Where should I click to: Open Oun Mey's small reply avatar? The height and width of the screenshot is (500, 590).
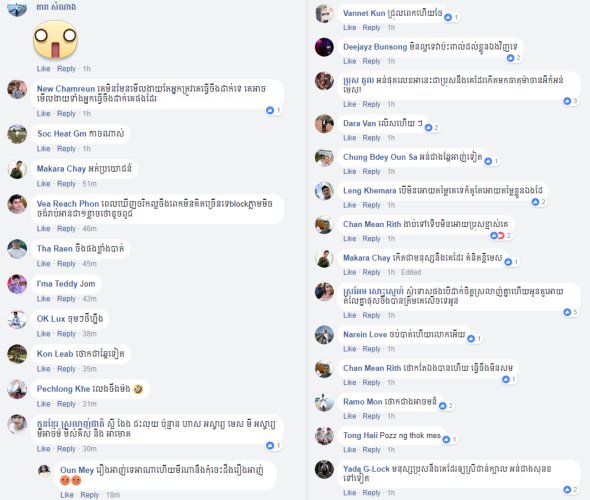point(44,471)
